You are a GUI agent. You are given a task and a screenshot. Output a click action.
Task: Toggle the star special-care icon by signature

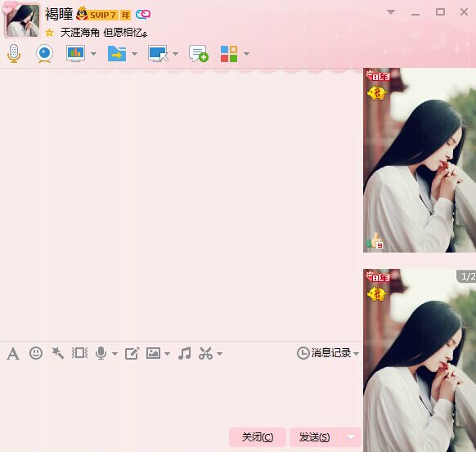pyautogui.click(x=50, y=33)
